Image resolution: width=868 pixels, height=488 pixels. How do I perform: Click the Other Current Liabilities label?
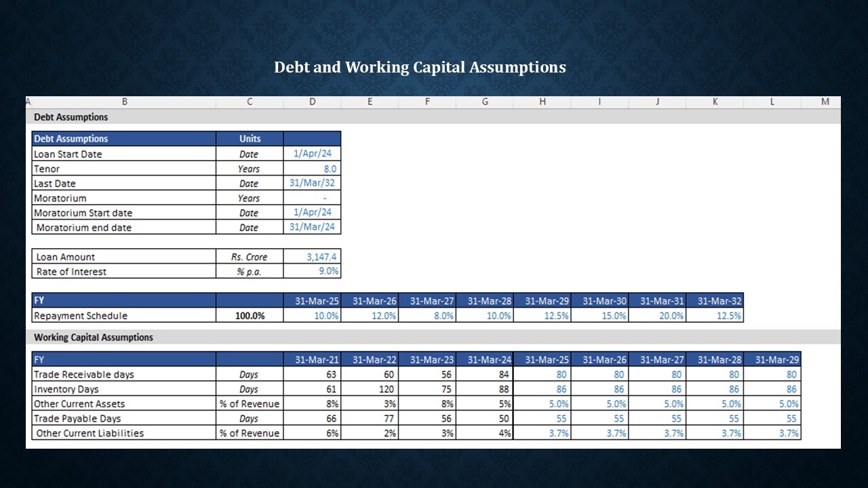(x=90, y=433)
